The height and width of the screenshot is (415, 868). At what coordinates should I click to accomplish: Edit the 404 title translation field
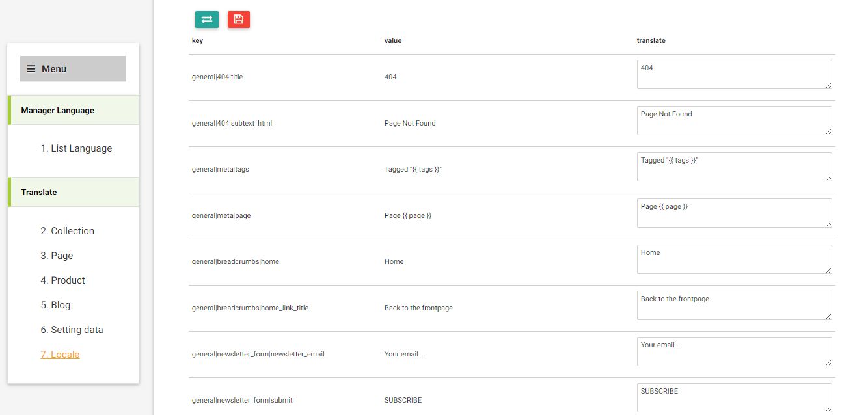tap(734, 74)
